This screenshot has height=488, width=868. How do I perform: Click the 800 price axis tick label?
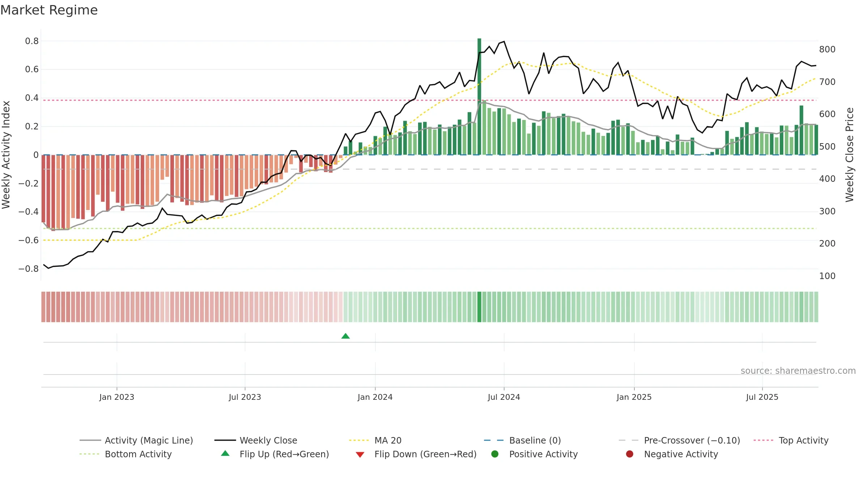827,50
